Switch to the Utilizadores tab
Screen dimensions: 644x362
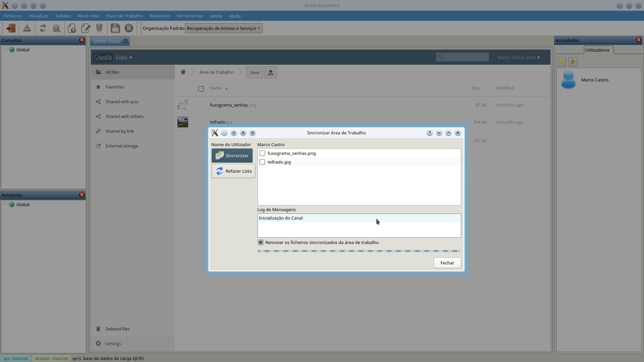[x=597, y=50]
